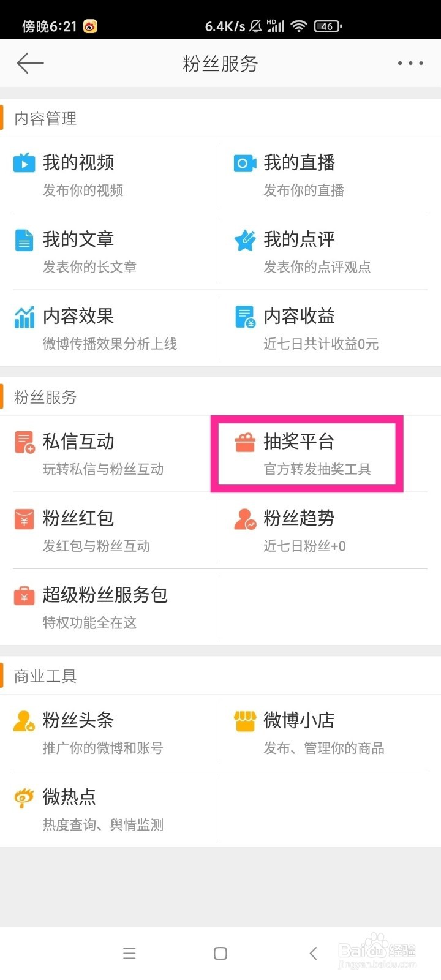Tap the 内容效果 chart icon
Viewport: 441px width, 980px height.
[x=24, y=317]
